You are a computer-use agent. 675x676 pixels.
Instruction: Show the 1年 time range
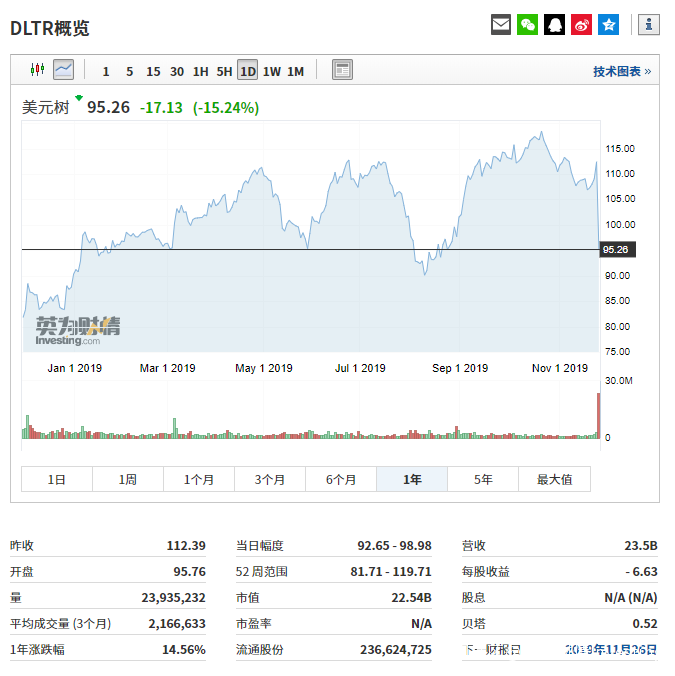[x=412, y=479]
